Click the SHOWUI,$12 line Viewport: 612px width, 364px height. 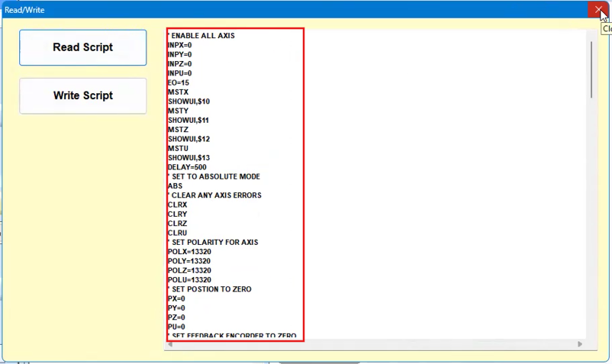(x=189, y=139)
